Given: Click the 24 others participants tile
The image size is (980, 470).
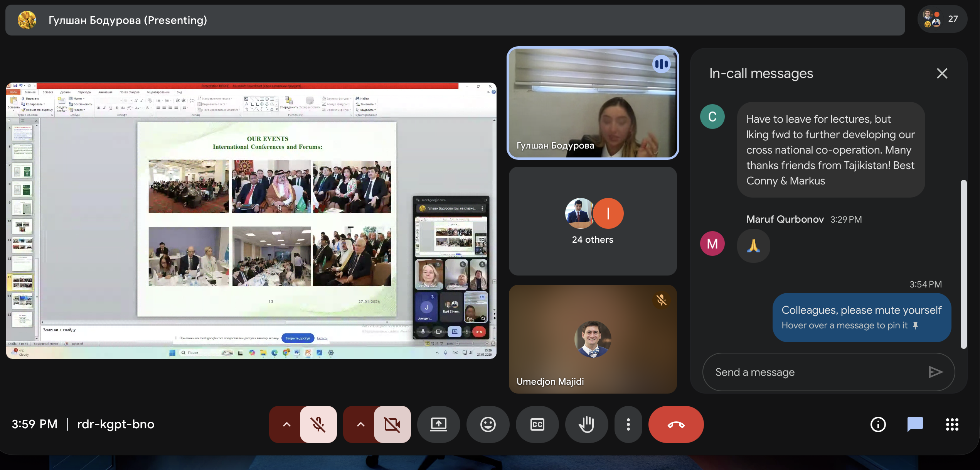Looking at the screenshot, I should (x=593, y=221).
